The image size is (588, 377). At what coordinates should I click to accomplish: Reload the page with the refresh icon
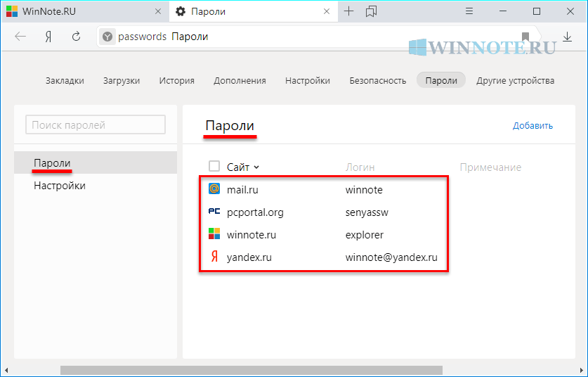[x=77, y=37]
